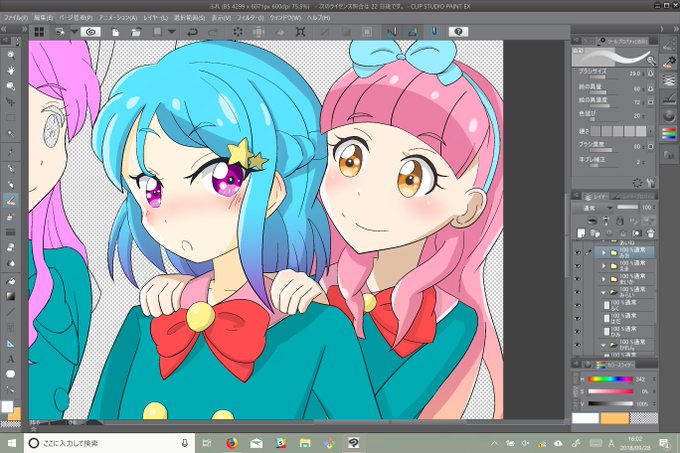
Task: Click the Undo arrow in command bar
Action: tap(192, 32)
